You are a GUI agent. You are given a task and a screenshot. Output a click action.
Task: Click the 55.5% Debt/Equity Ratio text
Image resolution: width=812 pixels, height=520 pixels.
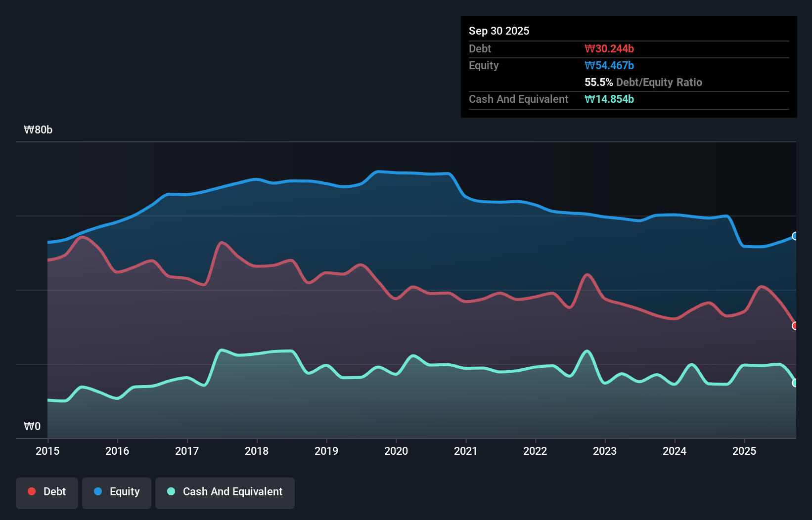tap(643, 83)
